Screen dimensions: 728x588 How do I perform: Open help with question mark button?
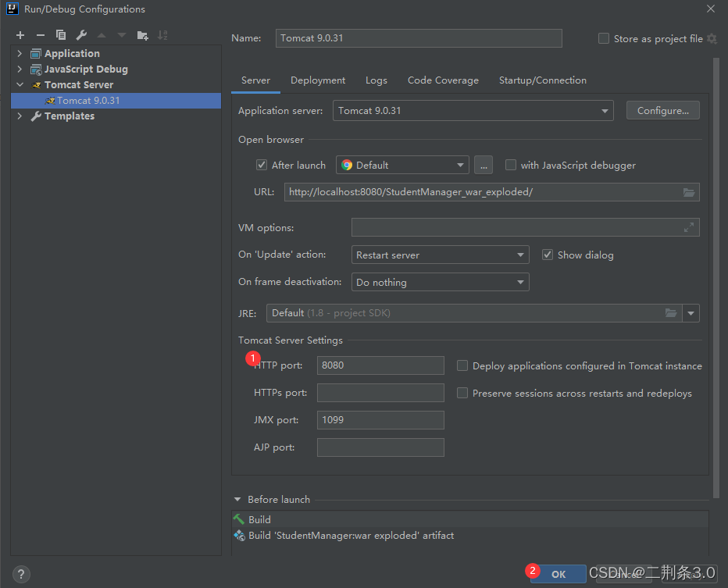(x=21, y=574)
